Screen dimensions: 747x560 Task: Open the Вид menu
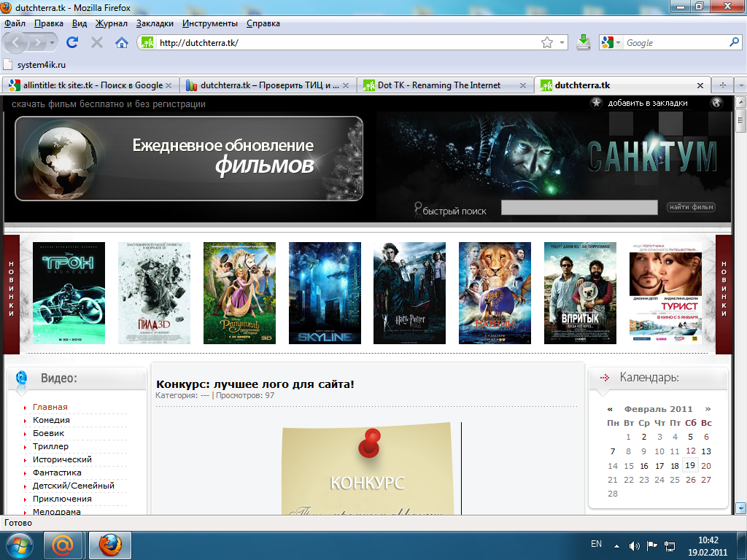point(80,23)
